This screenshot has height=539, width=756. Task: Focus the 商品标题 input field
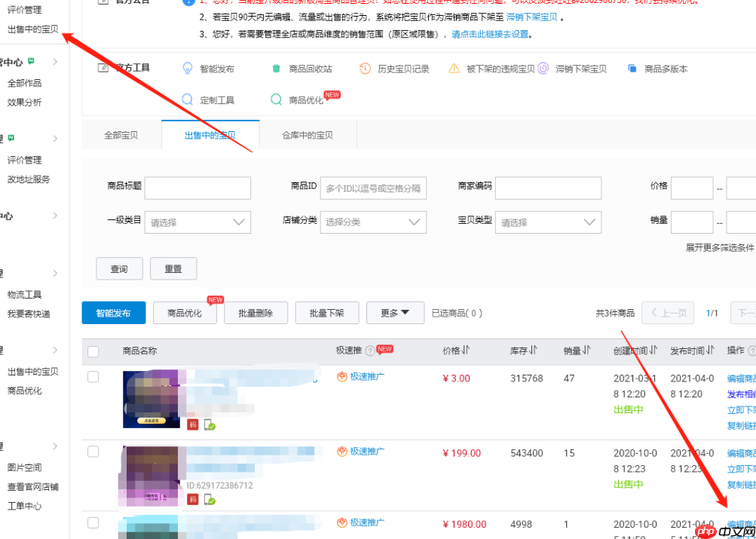pyautogui.click(x=197, y=188)
